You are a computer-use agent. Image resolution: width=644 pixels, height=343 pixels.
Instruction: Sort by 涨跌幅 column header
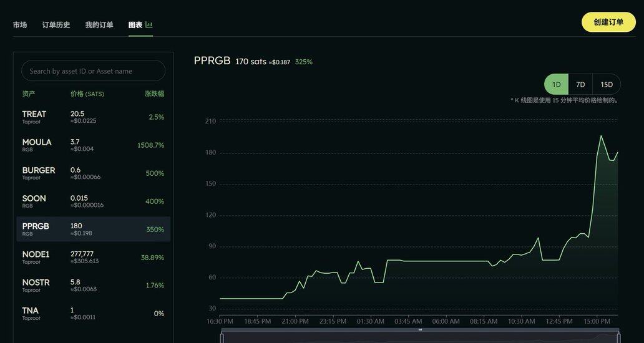[154, 94]
